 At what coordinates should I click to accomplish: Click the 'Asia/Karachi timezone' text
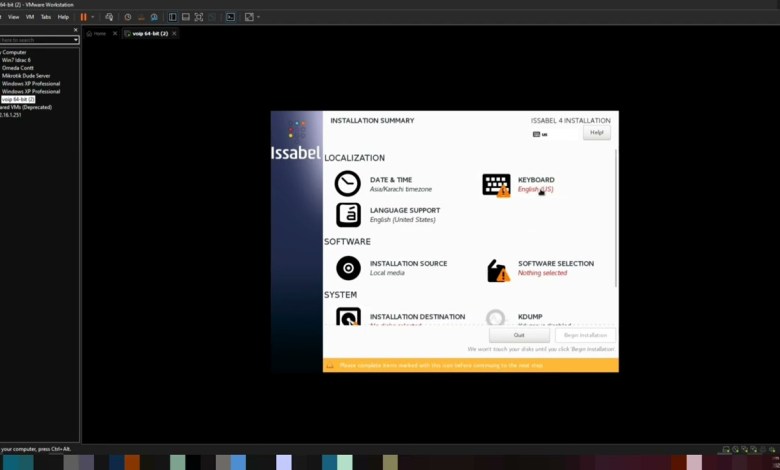[x=400, y=189]
